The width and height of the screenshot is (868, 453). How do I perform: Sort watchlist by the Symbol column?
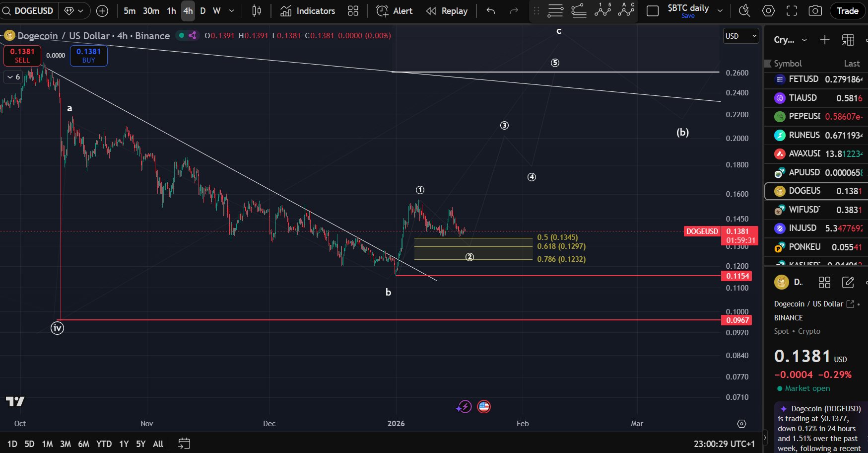tap(788, 64)
